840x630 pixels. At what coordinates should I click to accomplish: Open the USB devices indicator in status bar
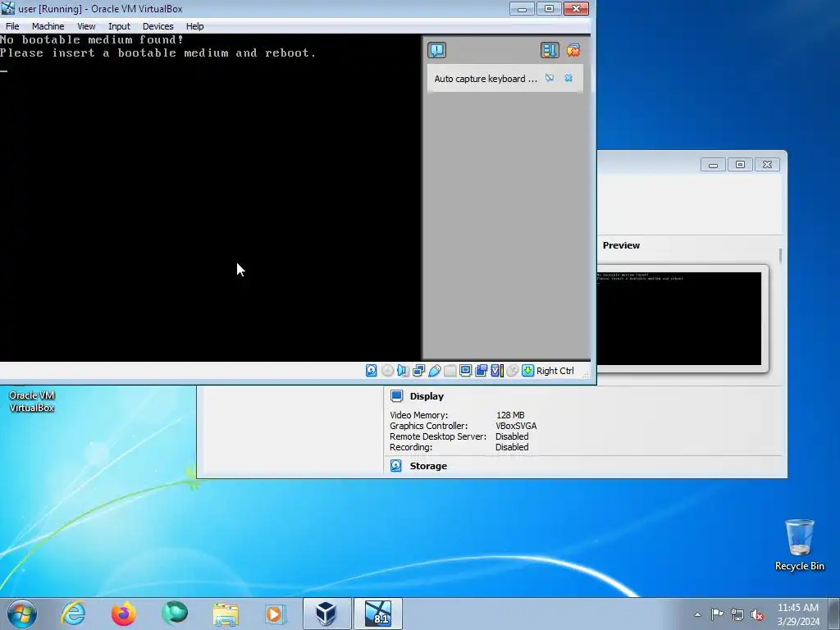(435, 371)
